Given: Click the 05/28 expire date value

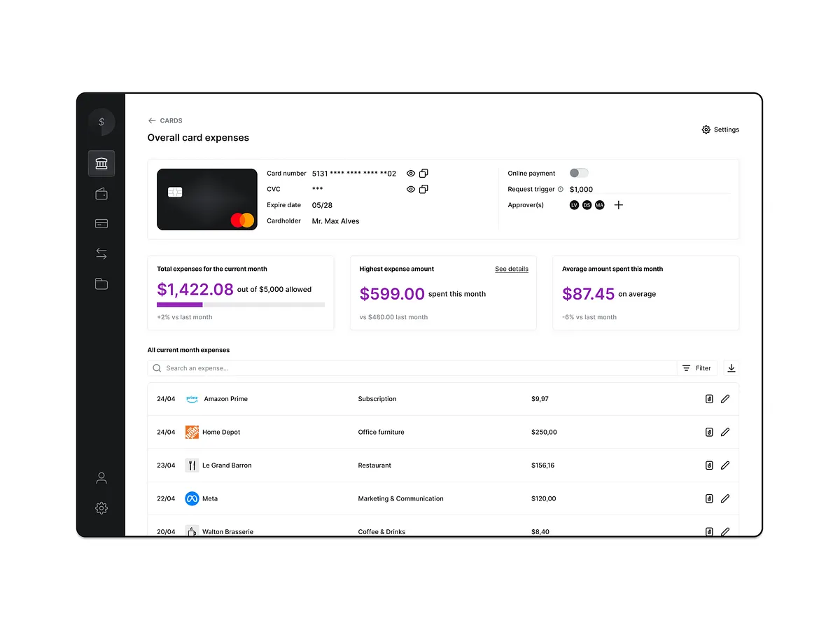Looking at the screenshot, I should 322,205.
